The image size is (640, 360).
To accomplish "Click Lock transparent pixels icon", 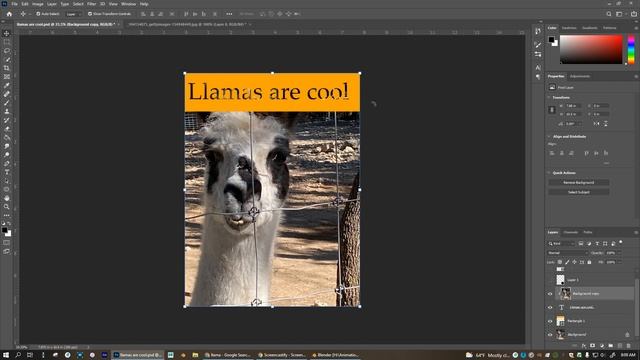I will point(560,262).
